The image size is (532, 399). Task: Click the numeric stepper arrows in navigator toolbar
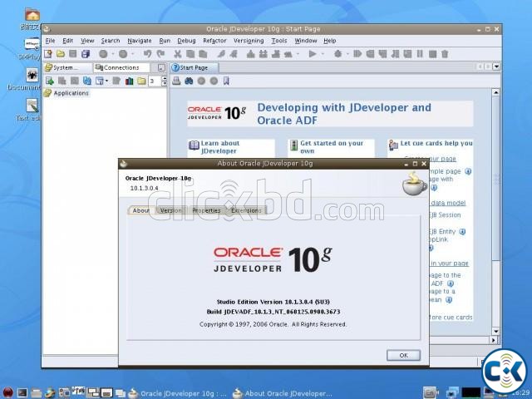click(165, 81)
